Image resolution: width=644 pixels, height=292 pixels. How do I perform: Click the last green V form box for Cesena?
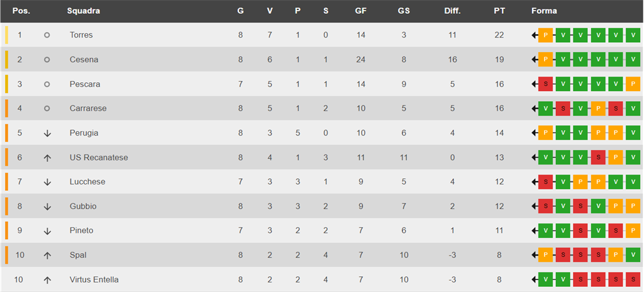coord(633,60)
